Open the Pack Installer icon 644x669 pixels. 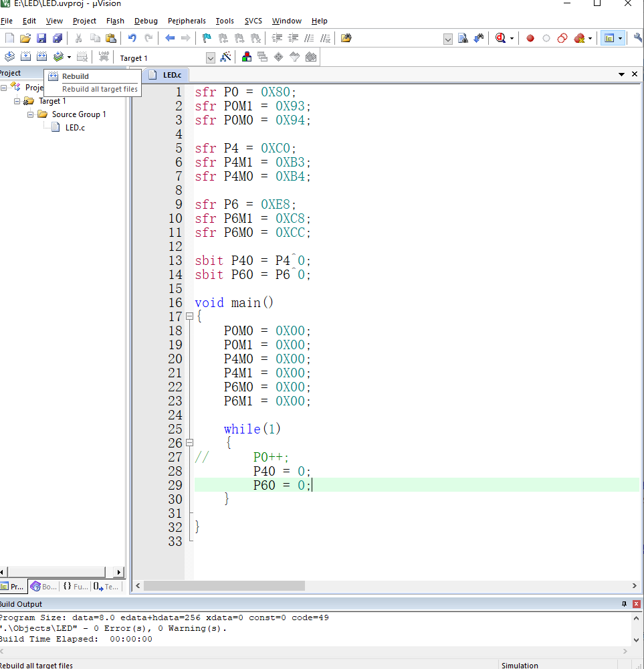coord(311,57)
